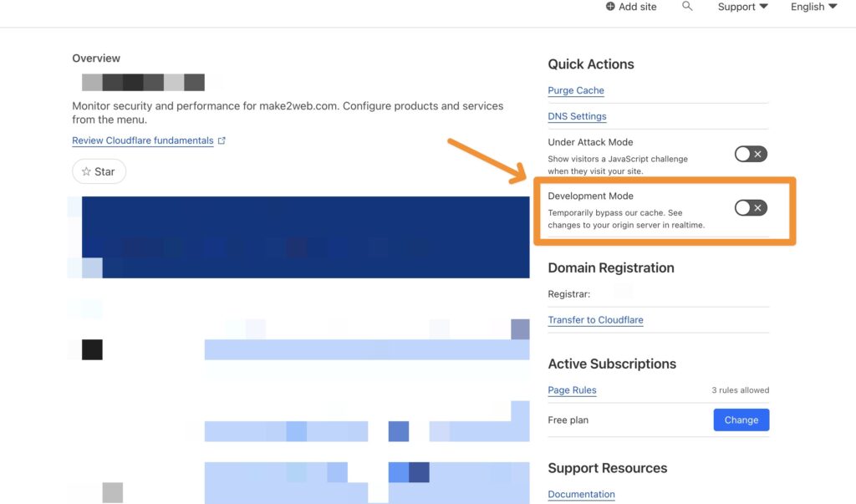Click the Overview heading

[96, 58]
